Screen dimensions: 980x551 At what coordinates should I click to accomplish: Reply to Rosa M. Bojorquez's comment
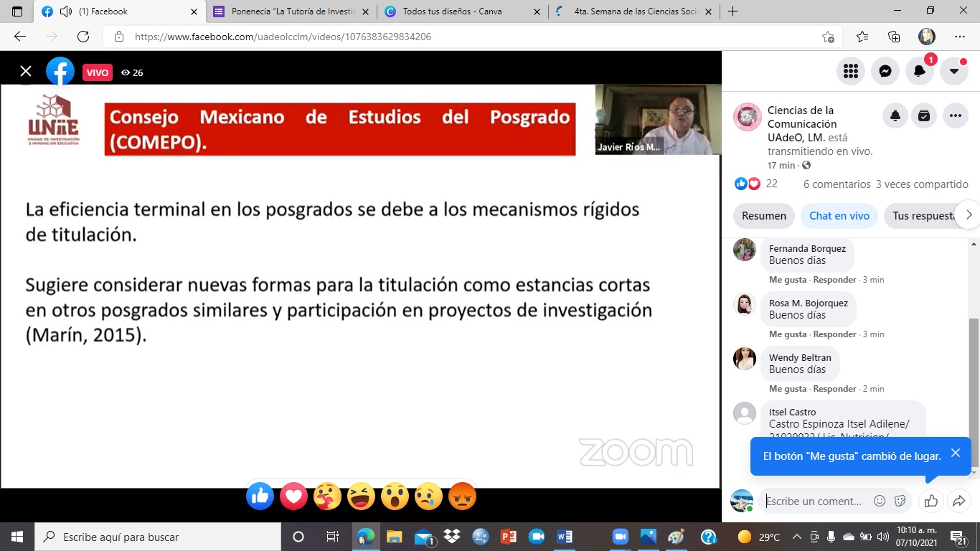coord(834,334)
